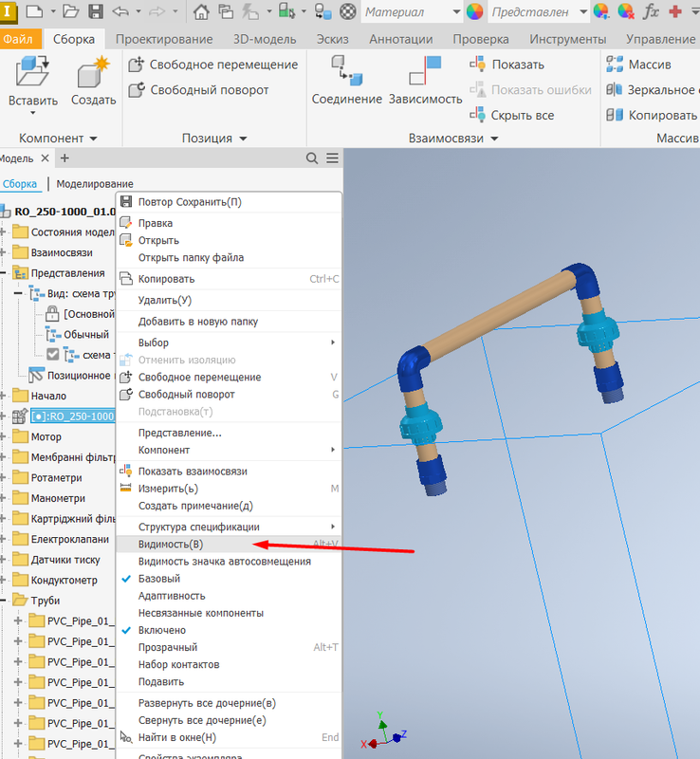Click the Копировать tool in ribbon
The width and height of the screenshot is (700, 759).
[x=652, y=115]
